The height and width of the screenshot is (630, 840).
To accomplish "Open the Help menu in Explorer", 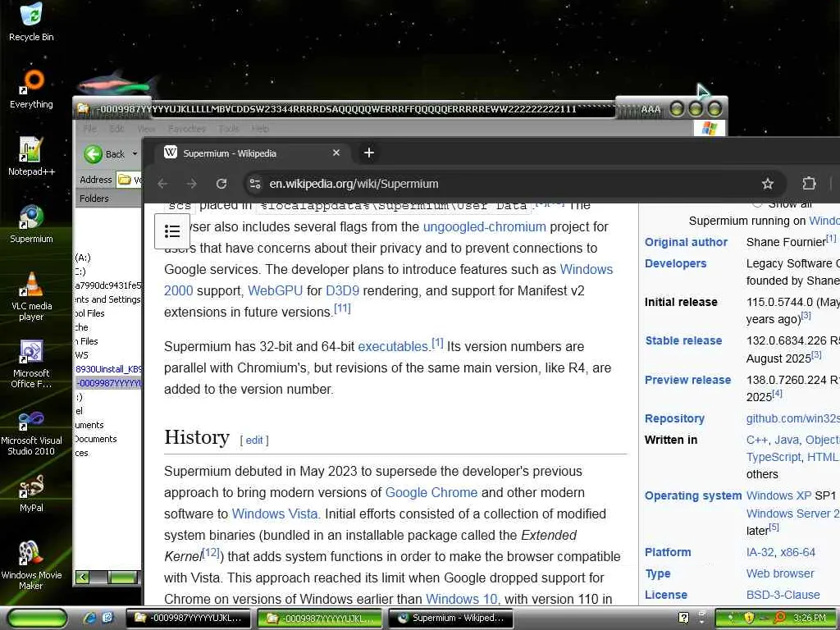I will point(260,129).
